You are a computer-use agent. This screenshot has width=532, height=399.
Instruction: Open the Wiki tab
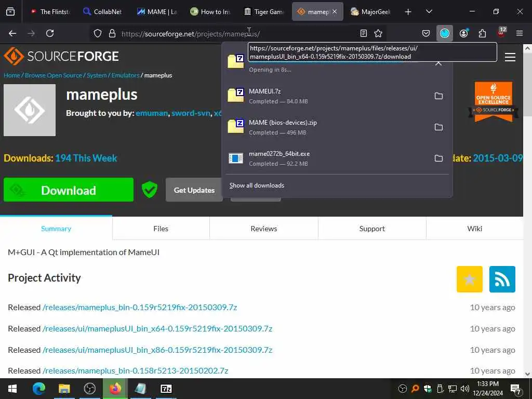click(474, 229)
